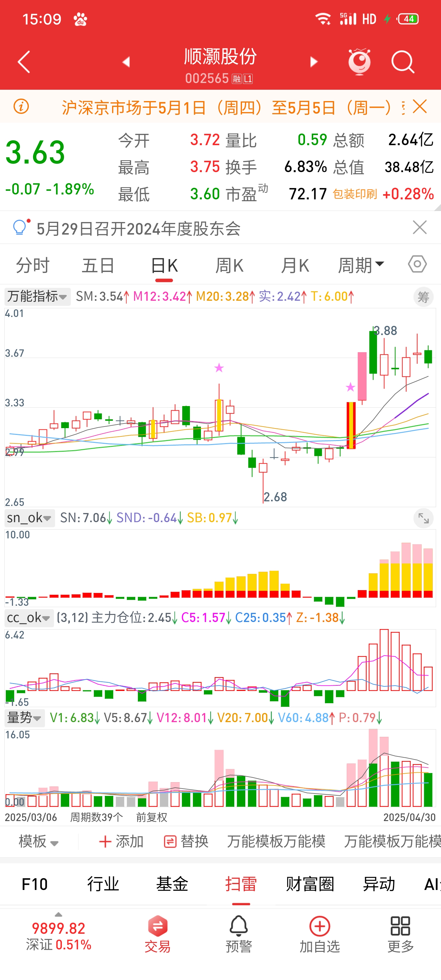
Task: Open the cc_ok indicator dropdown
Action: tap(29, 618)
